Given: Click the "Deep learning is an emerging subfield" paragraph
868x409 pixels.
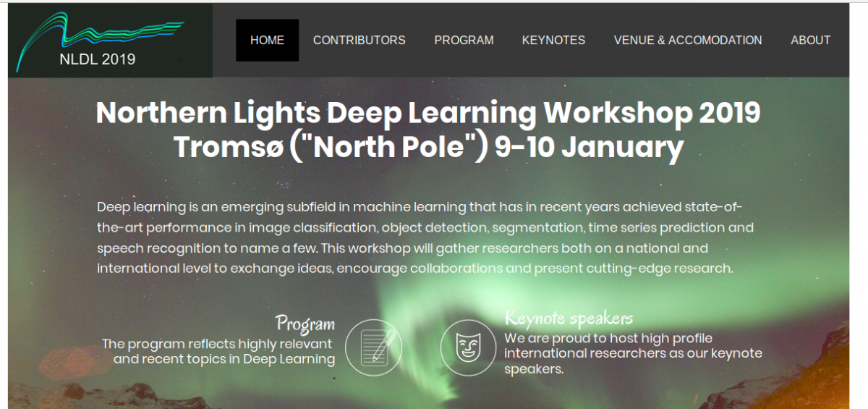Looking at the screenshot, I should (x=425, y=238).
